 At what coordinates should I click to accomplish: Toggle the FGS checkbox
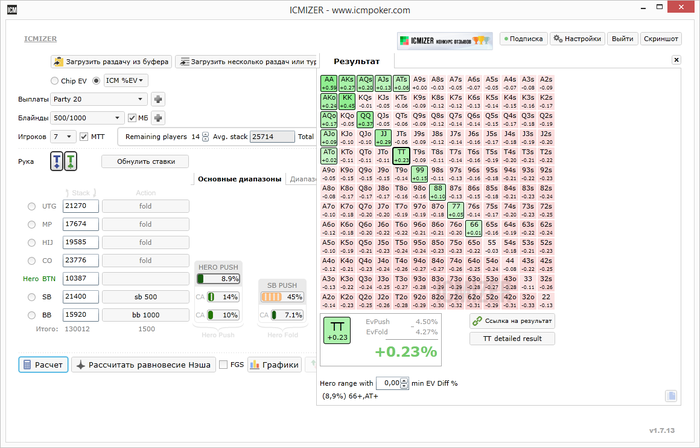click(223, 365)
